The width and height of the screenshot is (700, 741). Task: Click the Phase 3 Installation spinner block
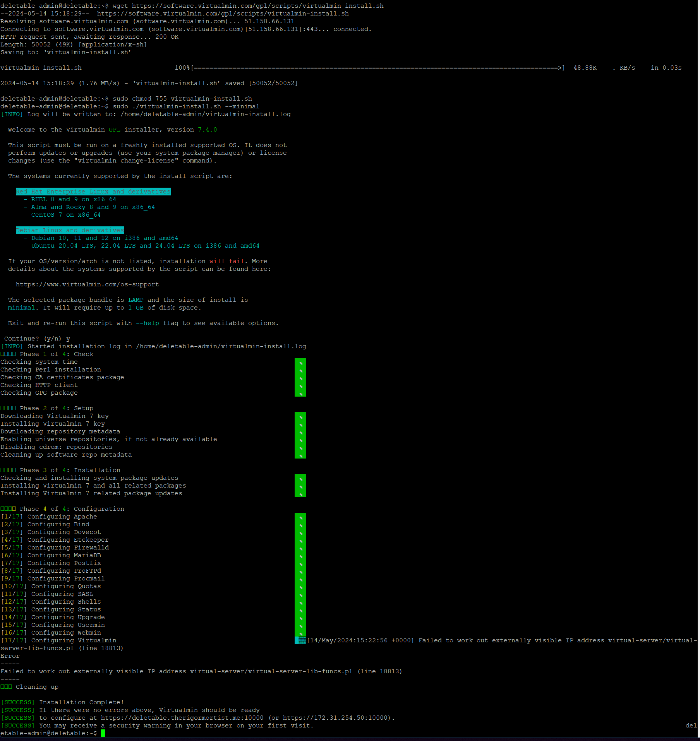(x=300, y=486)
